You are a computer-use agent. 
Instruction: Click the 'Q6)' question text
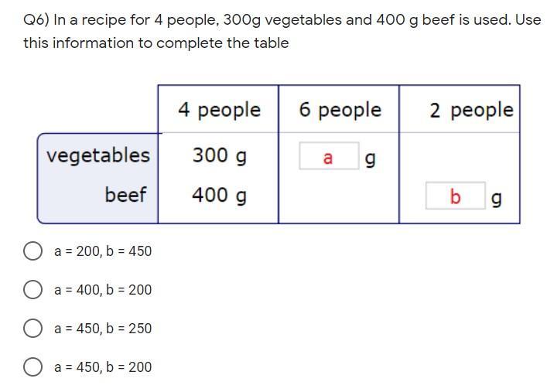point(36,20)
